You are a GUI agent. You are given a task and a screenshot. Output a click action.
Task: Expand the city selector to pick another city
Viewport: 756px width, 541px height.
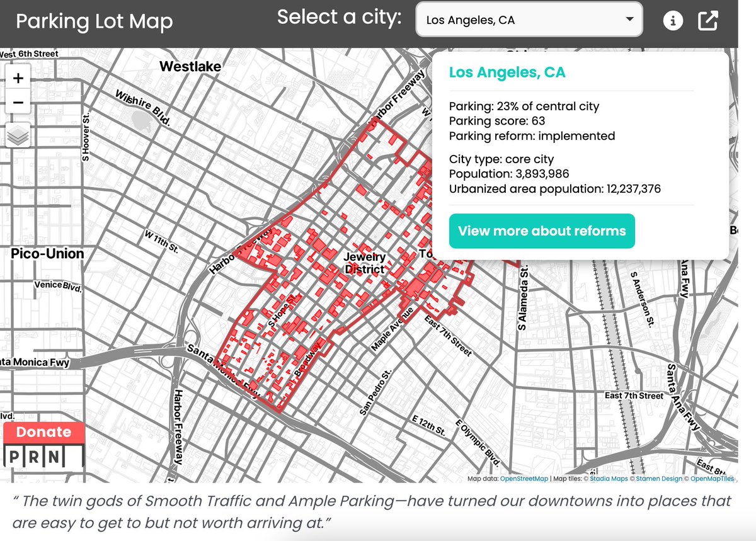click(x=529, y=20)
